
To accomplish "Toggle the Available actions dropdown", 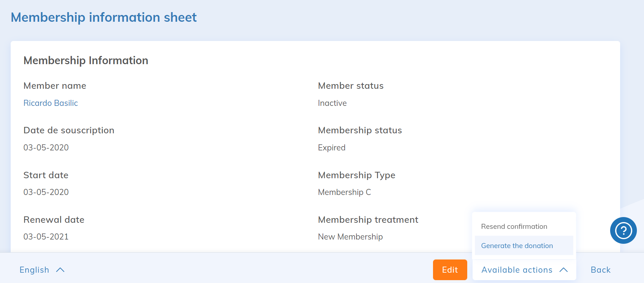I will [x=517, y=270].
